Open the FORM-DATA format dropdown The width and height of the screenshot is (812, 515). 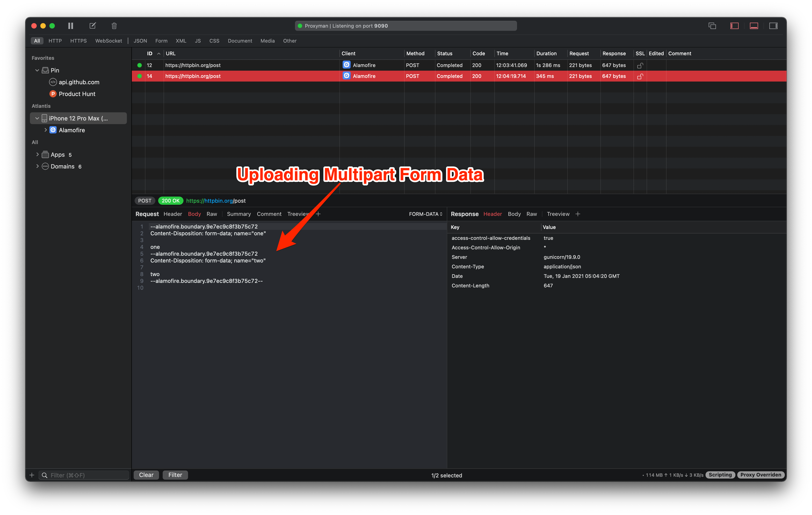click(x=425, y=214)
